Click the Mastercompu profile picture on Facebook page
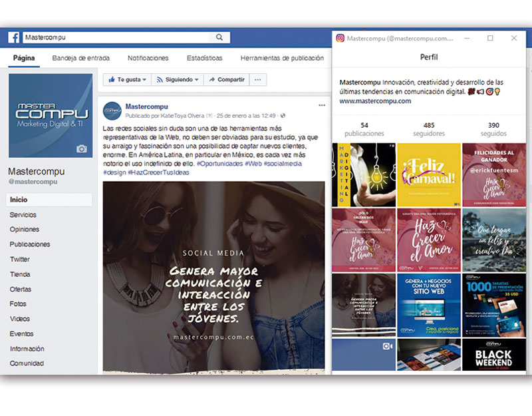Screen dimensions: 532x416 (x=51, y=115)
